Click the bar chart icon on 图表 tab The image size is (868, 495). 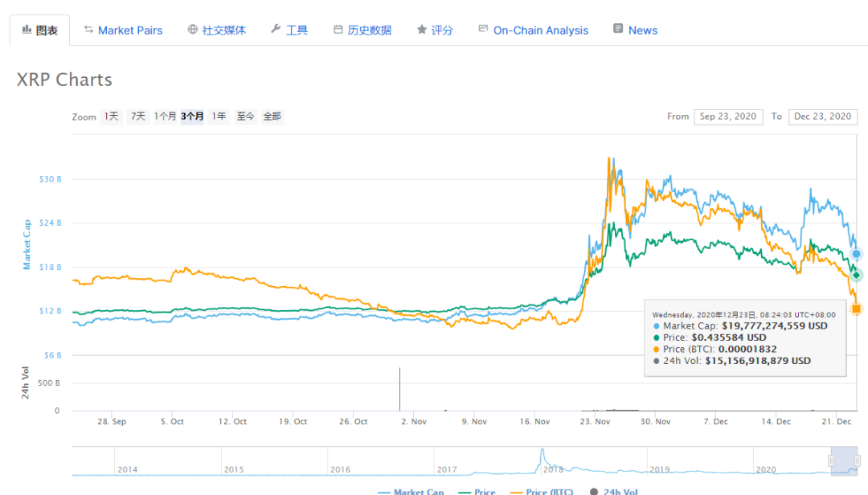point(26,30)
